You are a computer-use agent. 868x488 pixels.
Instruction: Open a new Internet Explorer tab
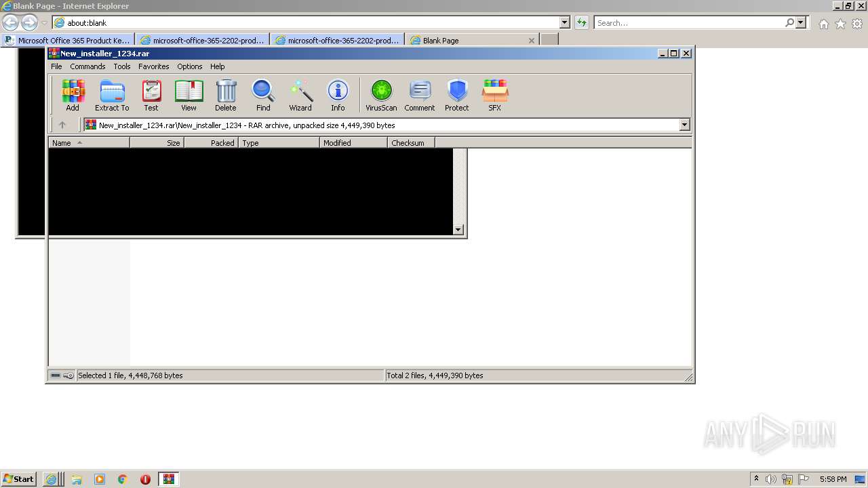[x=549, y=40]
